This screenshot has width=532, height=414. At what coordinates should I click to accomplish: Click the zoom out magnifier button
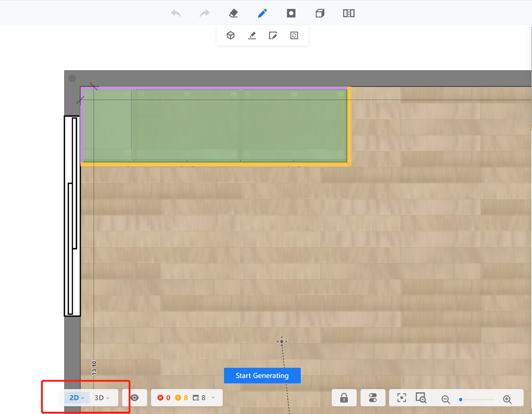446,399
